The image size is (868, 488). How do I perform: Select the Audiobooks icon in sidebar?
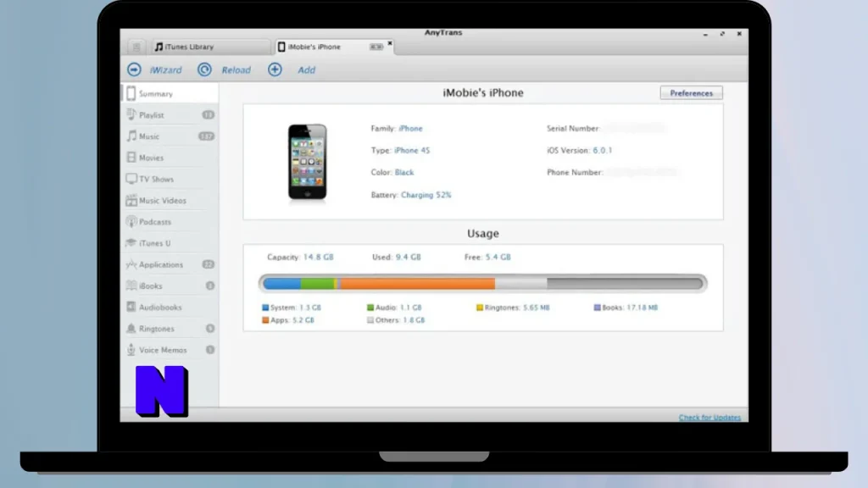click(x=131, y=307)
